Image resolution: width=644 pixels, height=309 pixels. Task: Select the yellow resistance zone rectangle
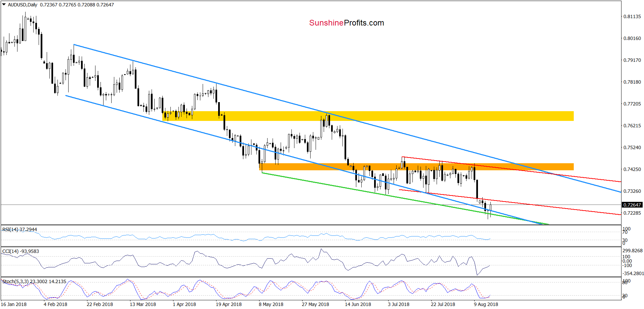(x=368, y=116)
